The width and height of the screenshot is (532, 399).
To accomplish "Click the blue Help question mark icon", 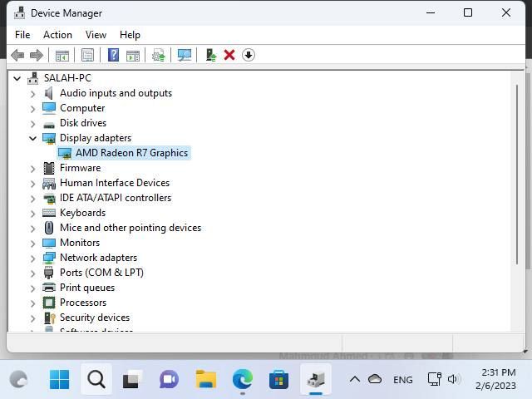I will [x=113, y=55].
